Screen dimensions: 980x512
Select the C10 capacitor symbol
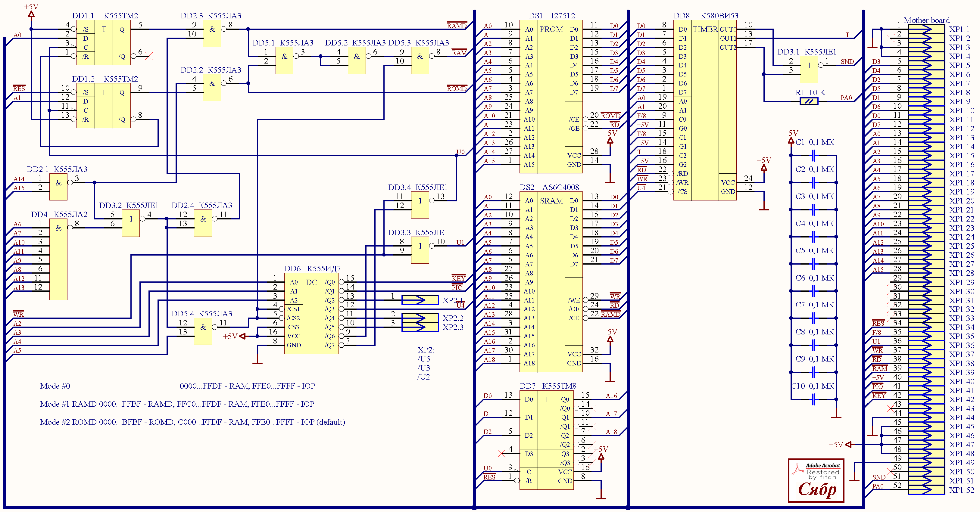click(813, 399)
